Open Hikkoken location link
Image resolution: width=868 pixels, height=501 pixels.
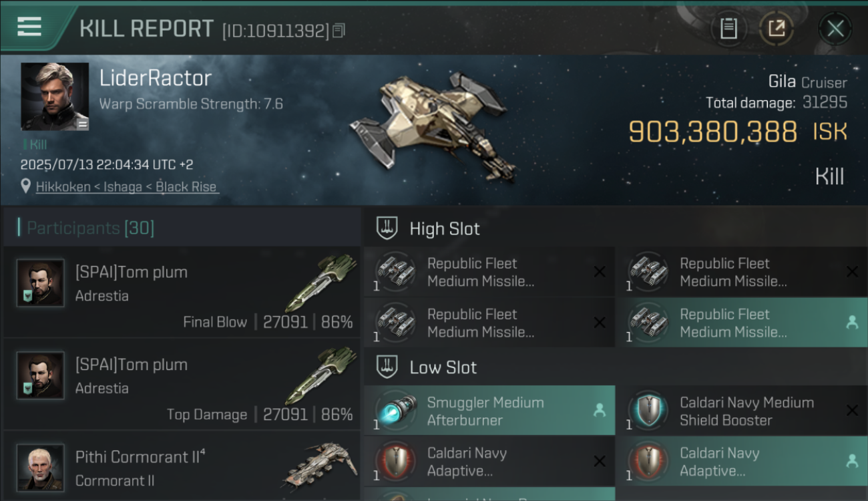127,187
